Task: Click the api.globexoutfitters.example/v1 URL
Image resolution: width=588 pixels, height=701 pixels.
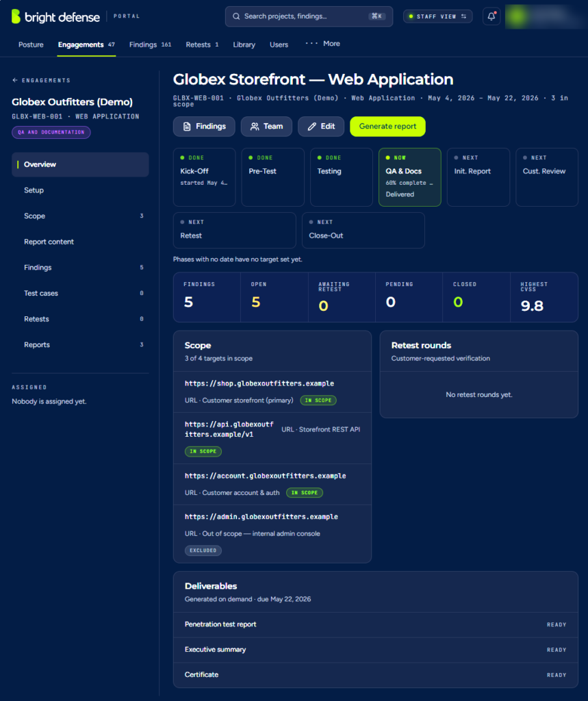Action: tap(229, 429)
